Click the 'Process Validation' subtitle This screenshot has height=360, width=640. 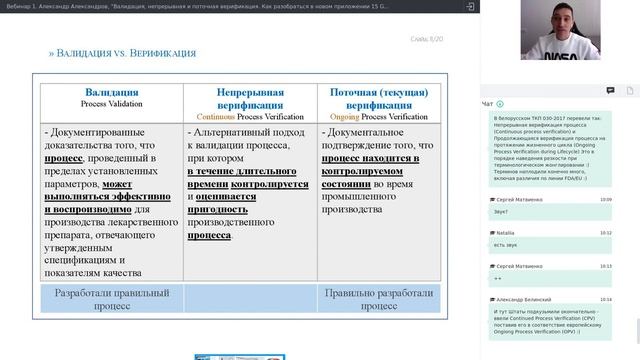pos(111,104)
